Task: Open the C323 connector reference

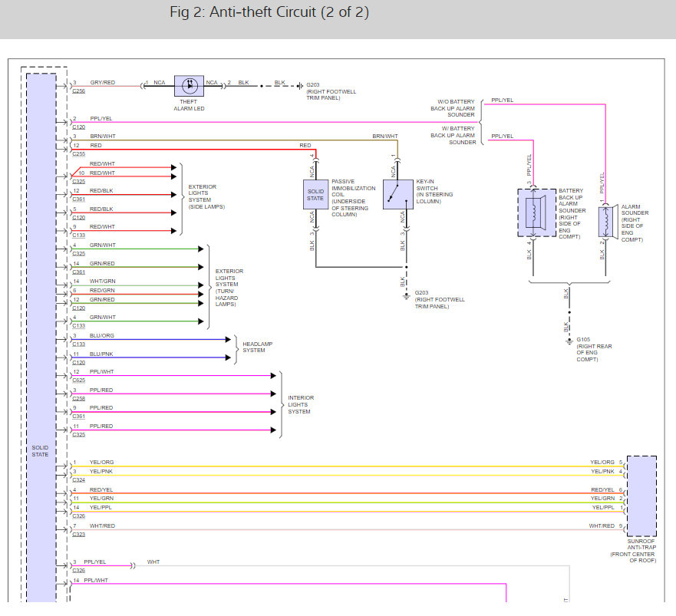Action: coord(79,534)
